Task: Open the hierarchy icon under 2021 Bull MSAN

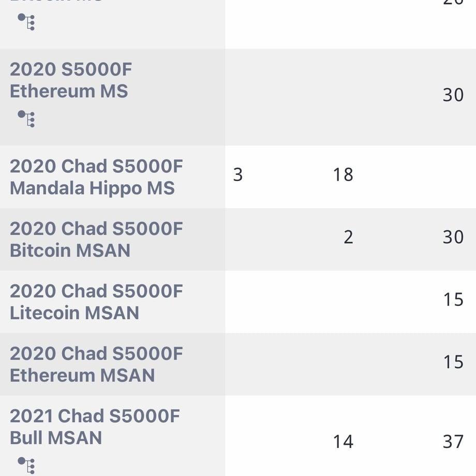Action: [26, 465]
